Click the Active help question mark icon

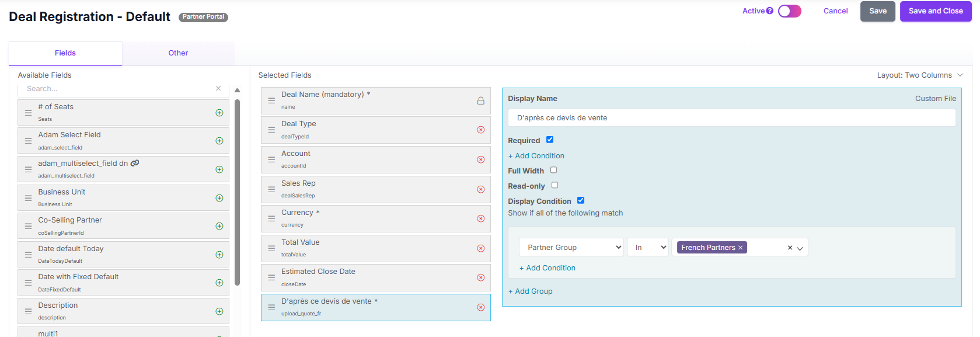(x=770, y=11)
